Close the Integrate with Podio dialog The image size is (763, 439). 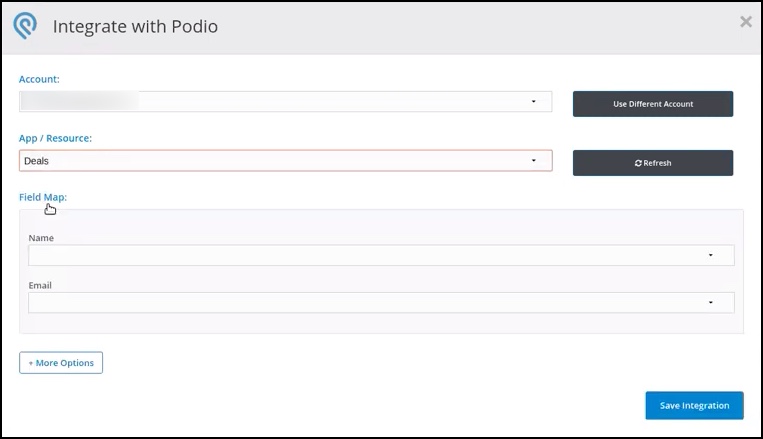click(745, 22)
